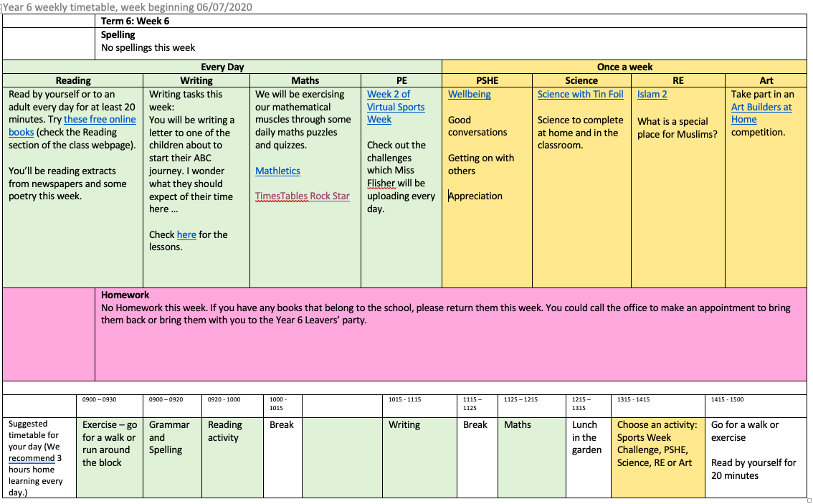Place cursor in the 'Appreciation' text
The image size is (813, 504).
[x=476, y=196]
